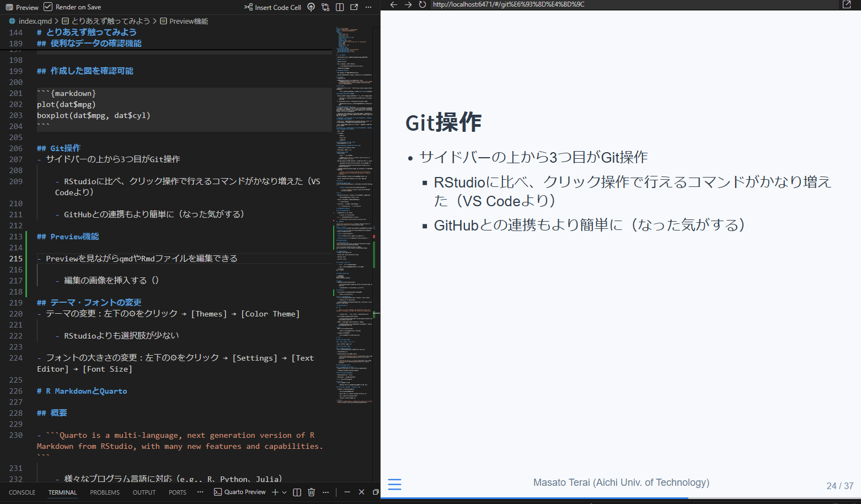Toggle the Render on Save checkbox

pos(48,7)
